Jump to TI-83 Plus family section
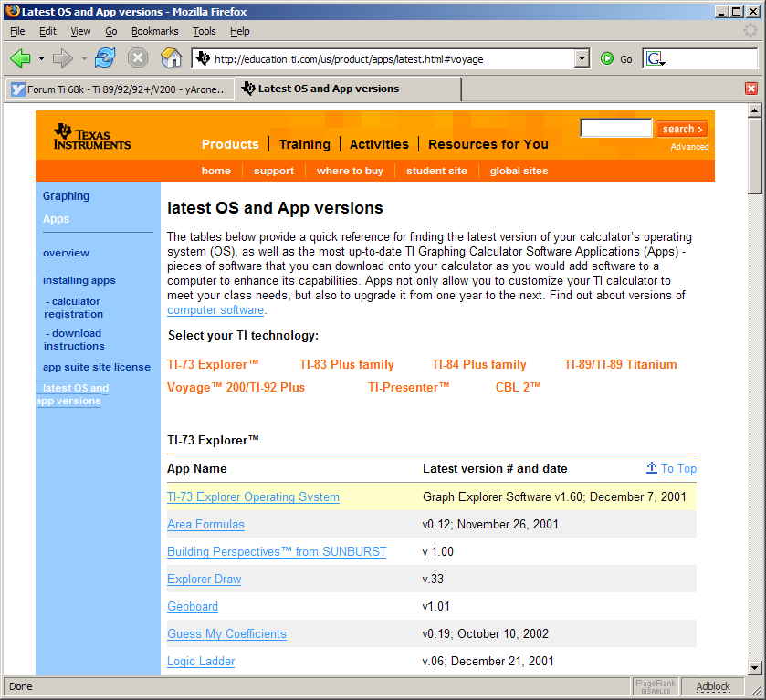Screen dimensions: 766x700 click(346, 364)
